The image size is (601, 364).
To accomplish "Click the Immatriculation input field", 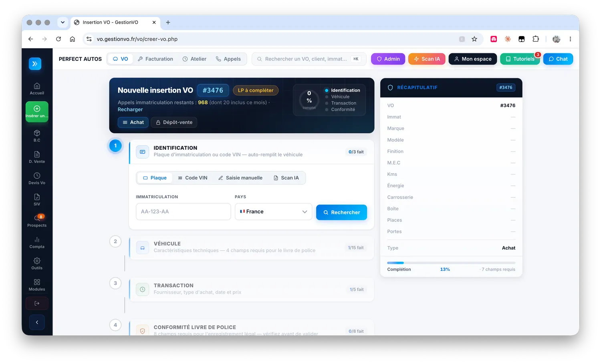I will [183, 211].
